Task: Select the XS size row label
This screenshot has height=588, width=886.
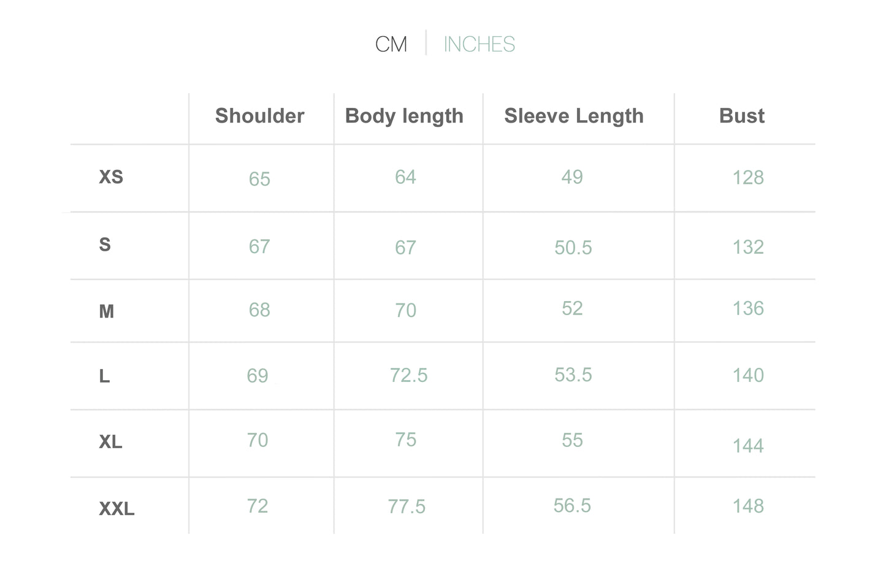Action: [x=111, y=177]
